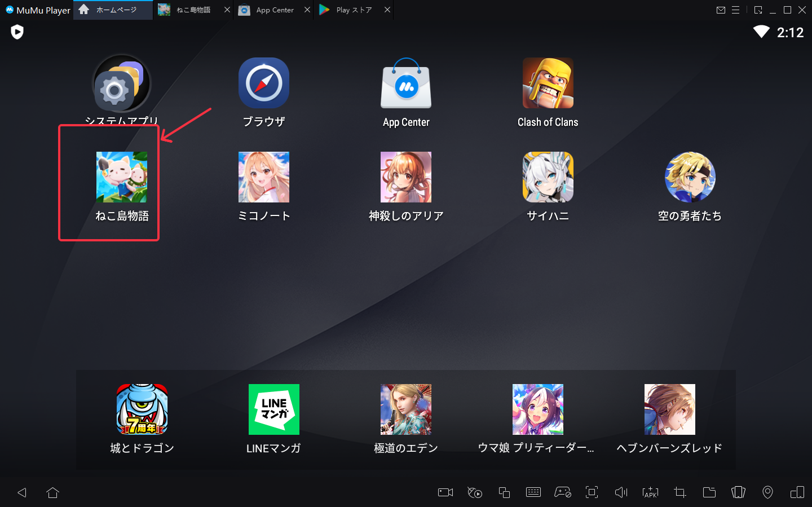Switch to the ホームページ tab

click(x=113, y=10)
